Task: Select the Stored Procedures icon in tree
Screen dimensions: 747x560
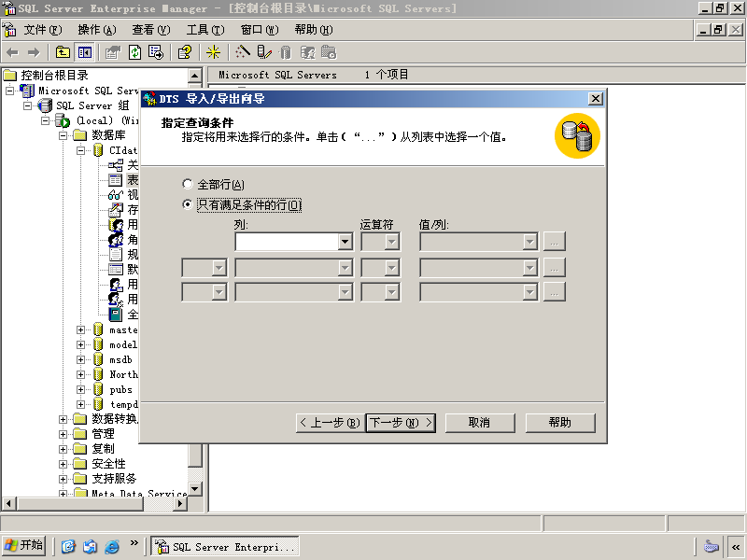Action: pyautogui.click(x=115, y=209)
